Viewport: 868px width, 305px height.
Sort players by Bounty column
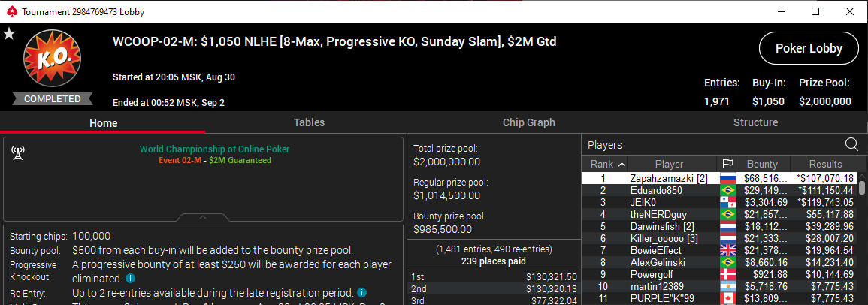coord(762,164)
